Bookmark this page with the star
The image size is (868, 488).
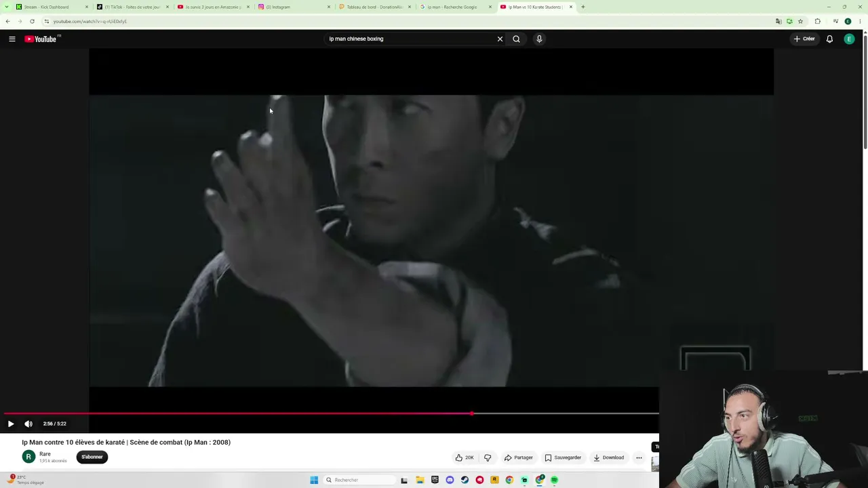coord(800,21)
